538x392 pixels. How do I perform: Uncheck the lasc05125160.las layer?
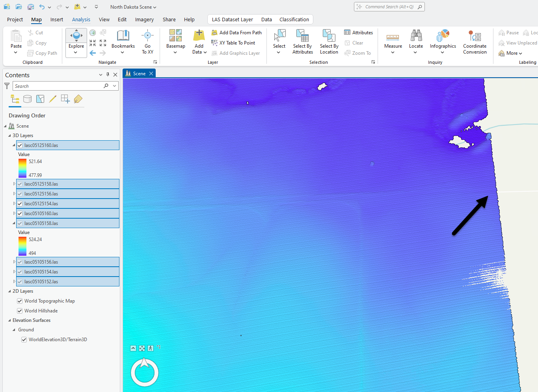(x=20, y=145)
